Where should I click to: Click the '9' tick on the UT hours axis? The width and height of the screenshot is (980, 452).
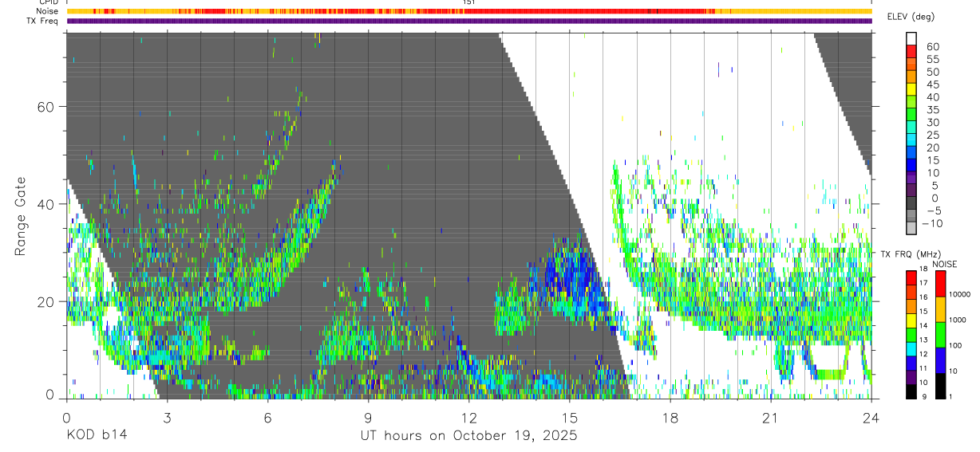[x=368, y=418]
